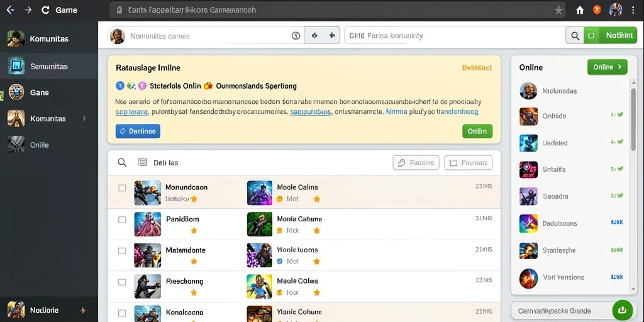This screenshot has height=322, width=644.
Task: Click the browser home icon
Action: pos(579,10)
